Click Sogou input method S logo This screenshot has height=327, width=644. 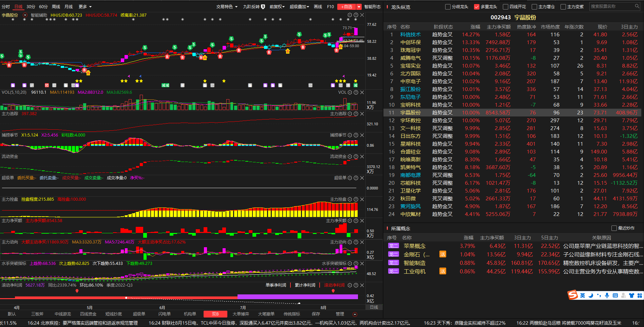(x=573, y=295)
